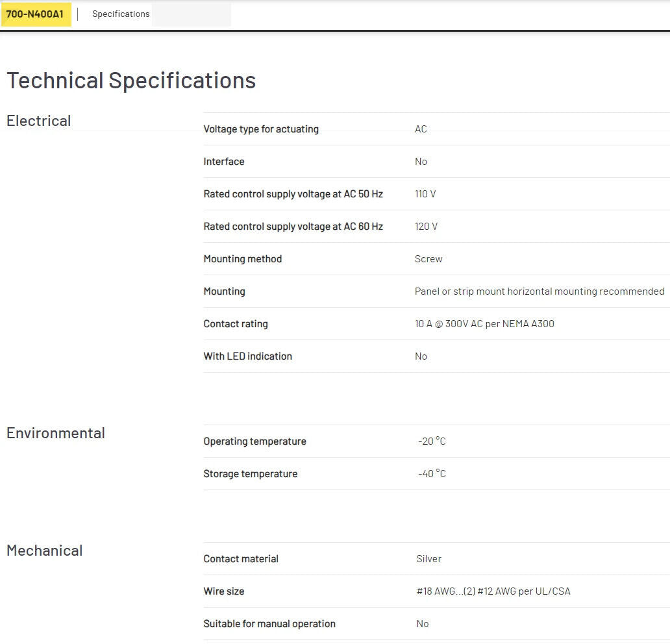
Task: Click the blank gray box beside Specifications
Action: 192,14
